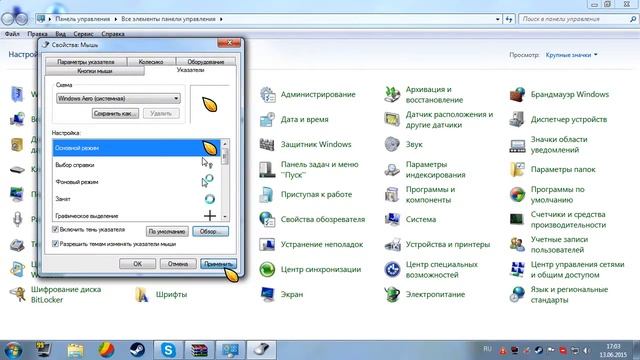Open the Приступая к работе icon
The width and height of the screenshot is (640, 360).
click(268, 195)
